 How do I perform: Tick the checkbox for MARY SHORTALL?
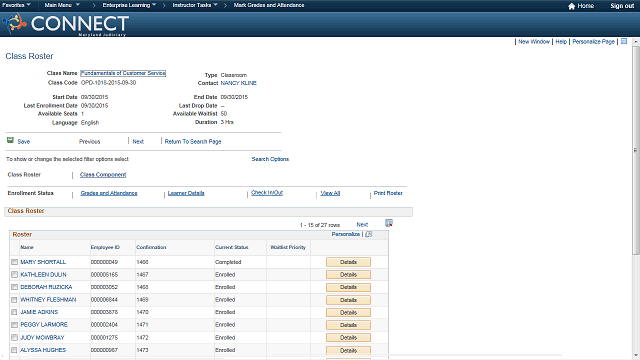14,262
